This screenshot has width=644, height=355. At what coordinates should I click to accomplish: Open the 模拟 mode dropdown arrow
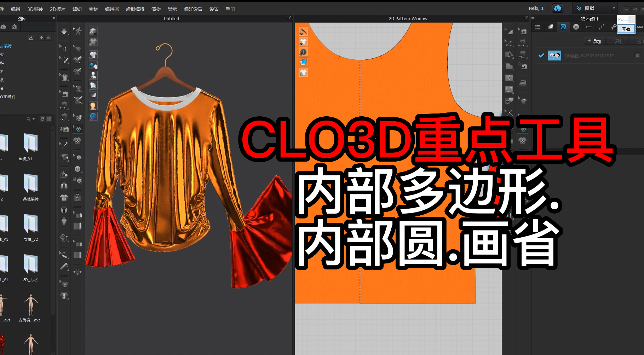click(614, 8)
